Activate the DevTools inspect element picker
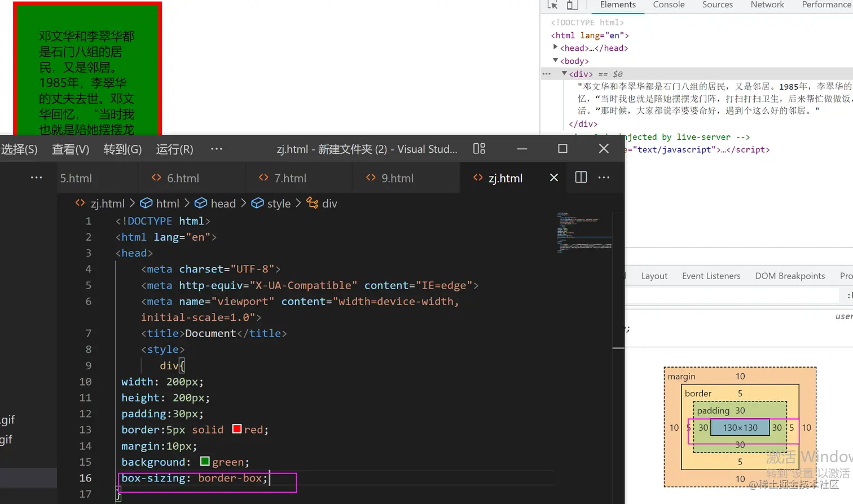This screenshot has width=853, height=504. 553,5
